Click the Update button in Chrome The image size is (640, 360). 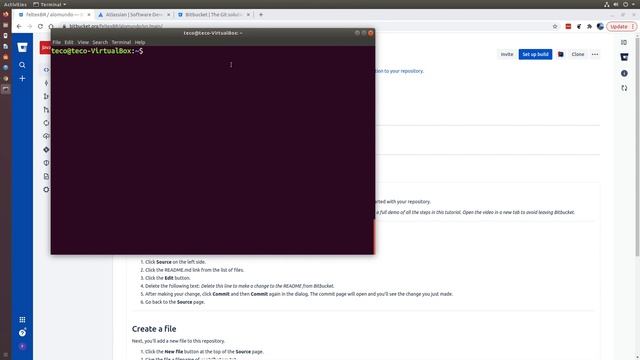621,27
